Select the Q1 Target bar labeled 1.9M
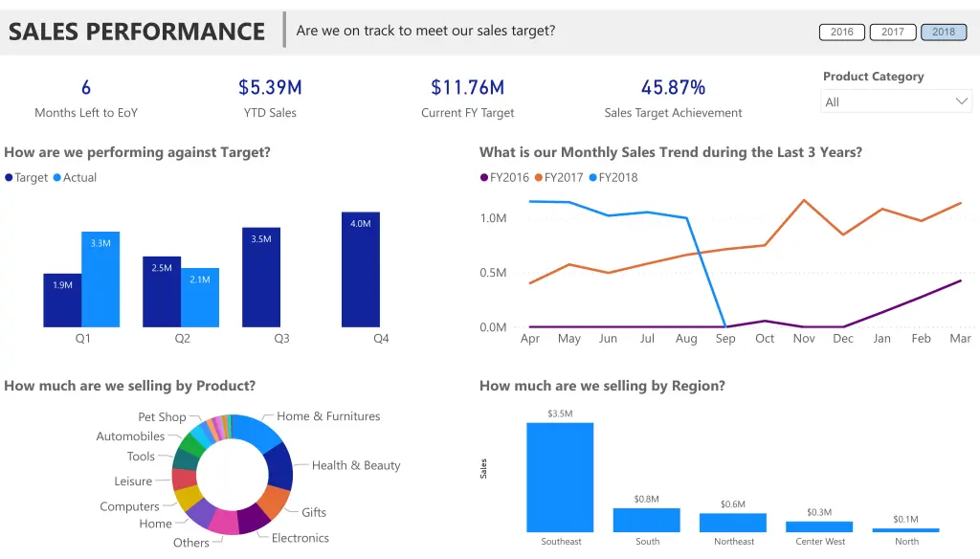 click(62, 301)
